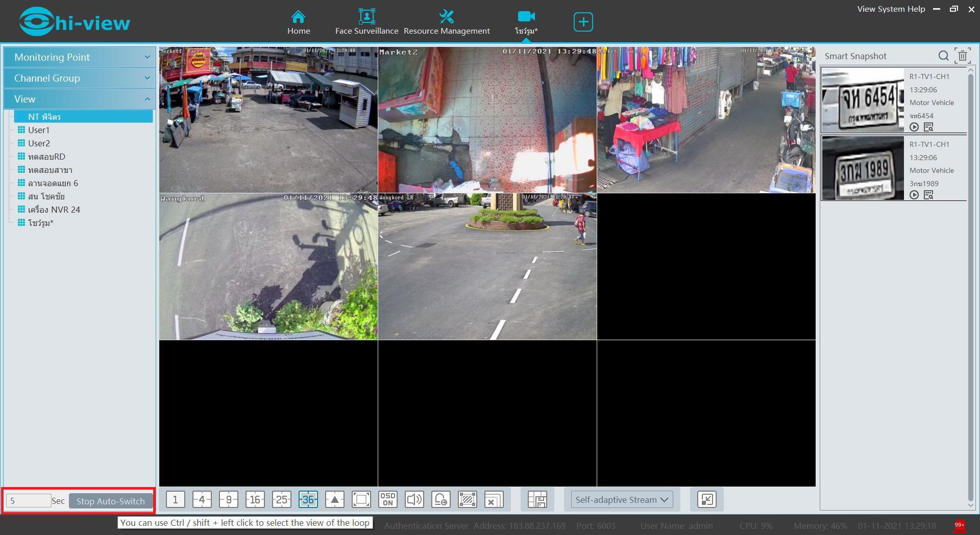Image resolution: width=980 pixels, height=535 pixels.
Task: Click the auto-switch seconds input field
Action: coord(29,501)
